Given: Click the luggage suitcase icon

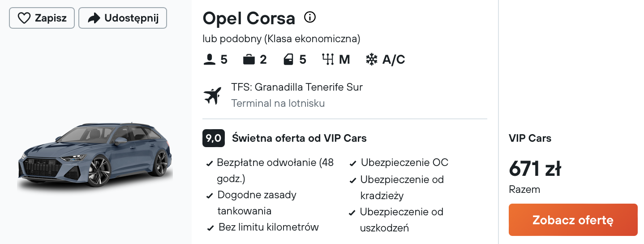Looking at the screenshot, I should pyautogui.click(x=249, y=60).
